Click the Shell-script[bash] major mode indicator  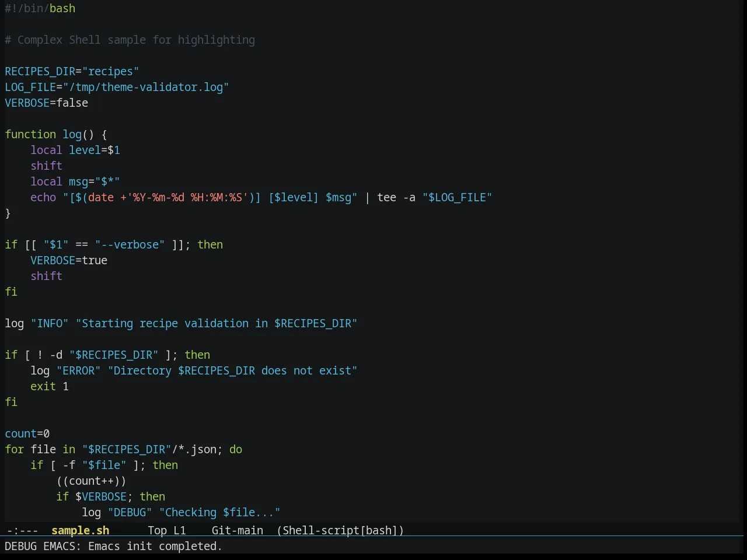(x=340, y=530)
